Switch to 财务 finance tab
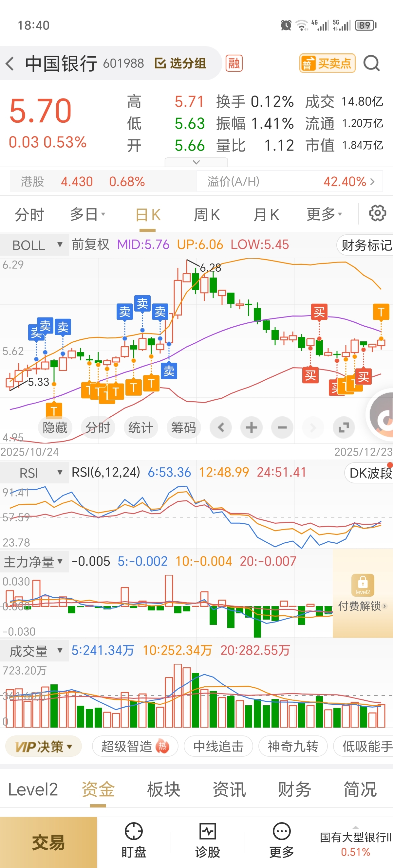Screen dimensions: 393x868 point(294,789)
